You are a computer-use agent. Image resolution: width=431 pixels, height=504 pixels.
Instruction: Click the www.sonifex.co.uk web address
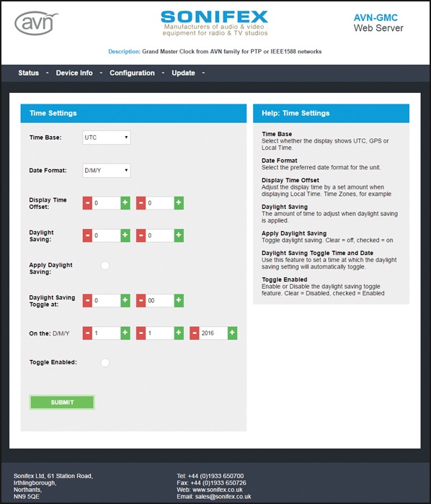click(218, 490)
